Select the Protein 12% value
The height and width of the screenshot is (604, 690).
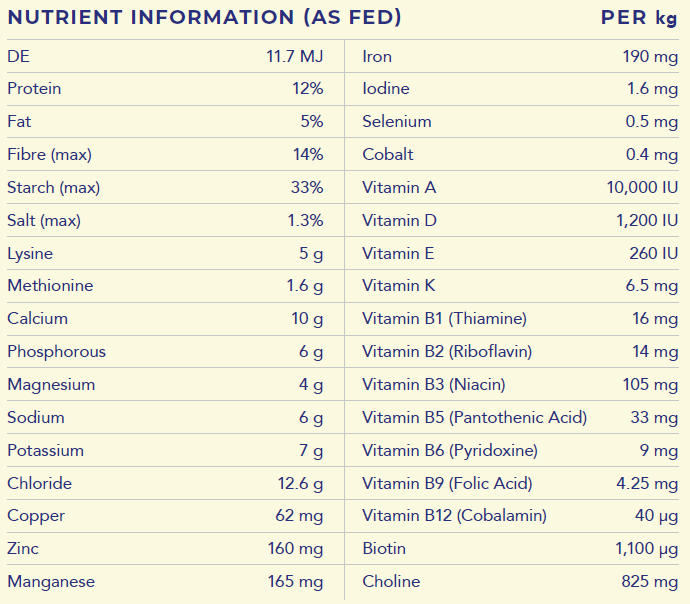pos(307,89)
